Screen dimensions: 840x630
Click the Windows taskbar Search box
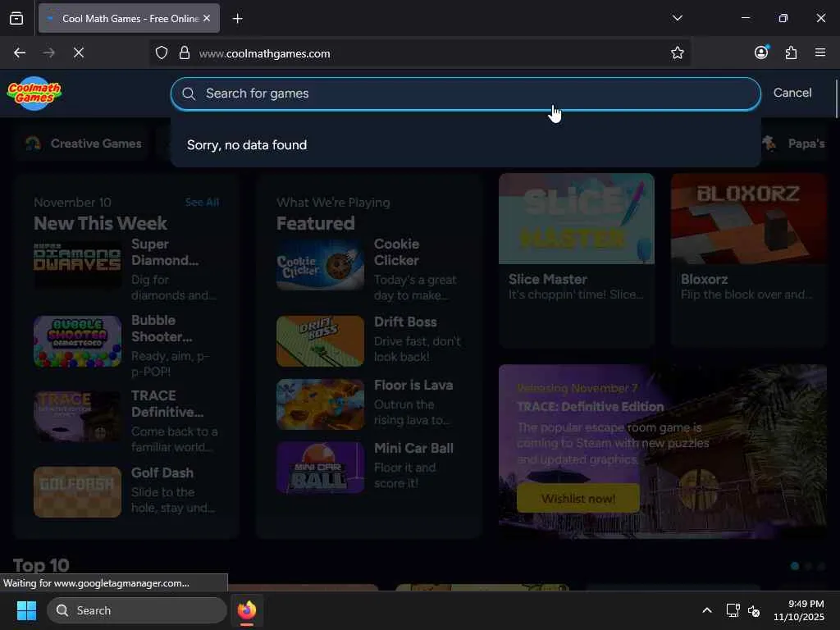137,610
